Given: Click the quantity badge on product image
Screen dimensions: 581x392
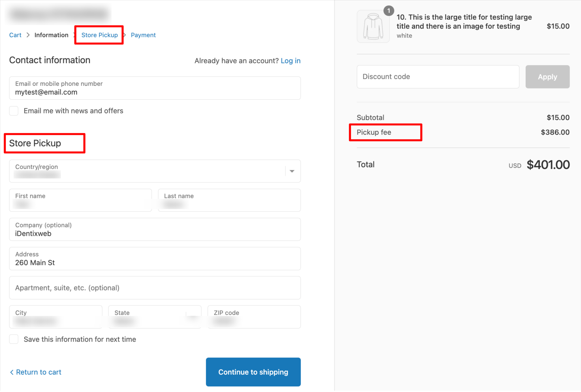Looking at the screenshot, I should [388, 11].
